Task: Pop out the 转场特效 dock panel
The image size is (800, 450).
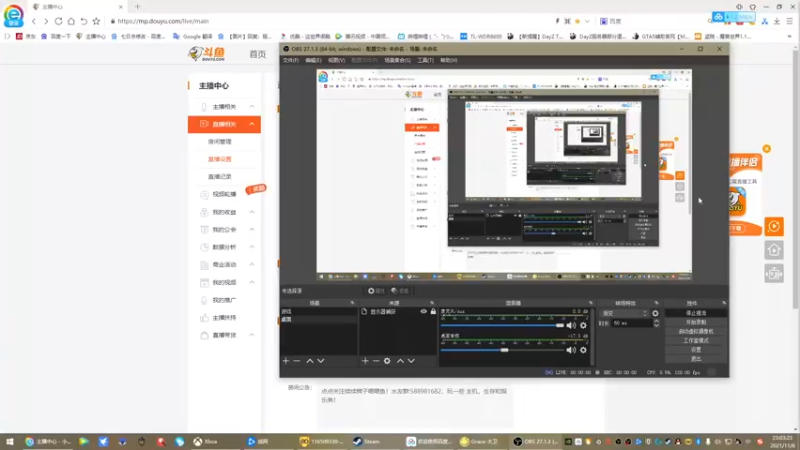Action: [x=656, y=303]
